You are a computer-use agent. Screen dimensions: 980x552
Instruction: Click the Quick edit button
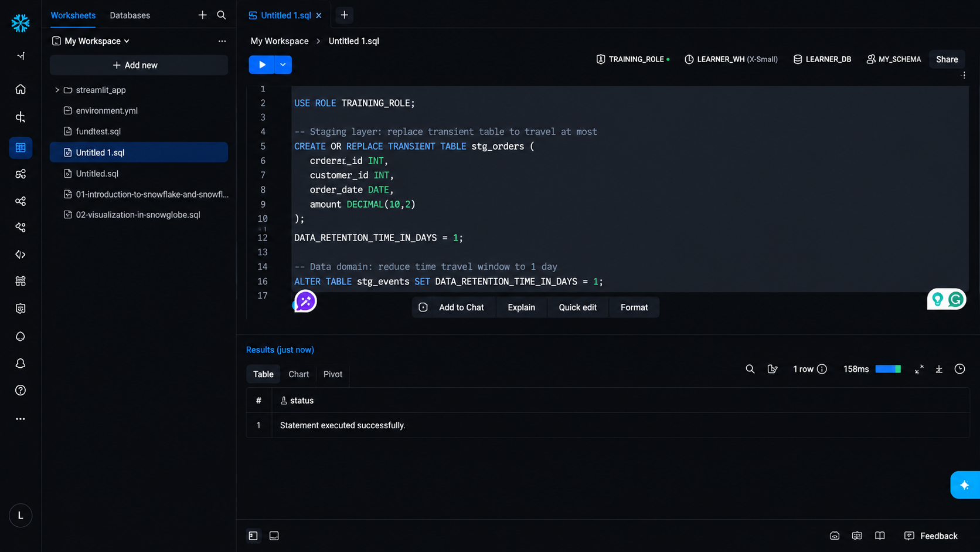point(577,307)
